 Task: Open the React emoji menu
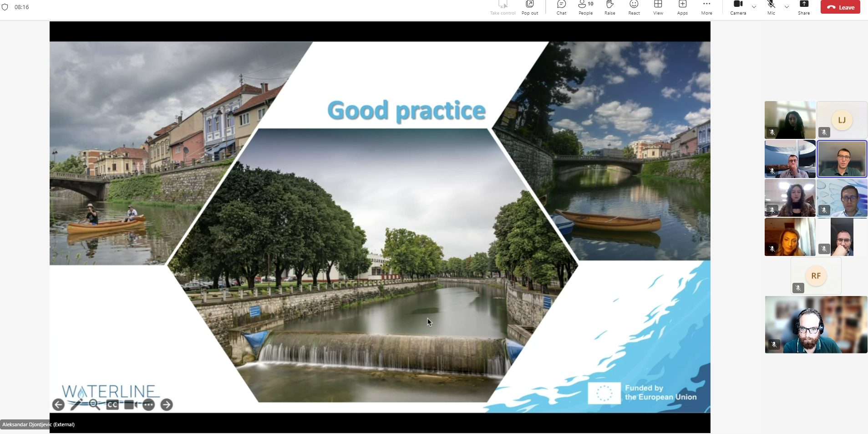click(x=634, y=8)
